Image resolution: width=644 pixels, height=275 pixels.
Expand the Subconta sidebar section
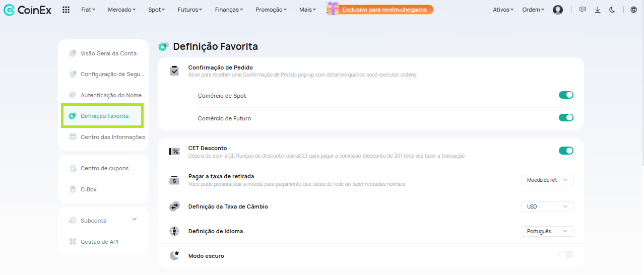[x=103, y=221]
